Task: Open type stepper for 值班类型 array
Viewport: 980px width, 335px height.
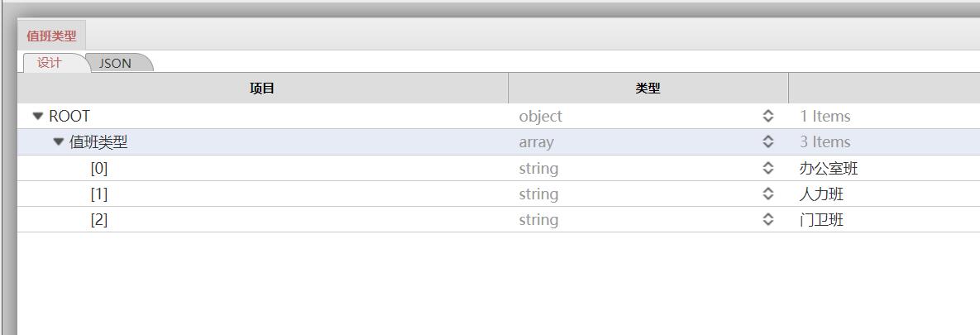Action: tap(767, 142)
